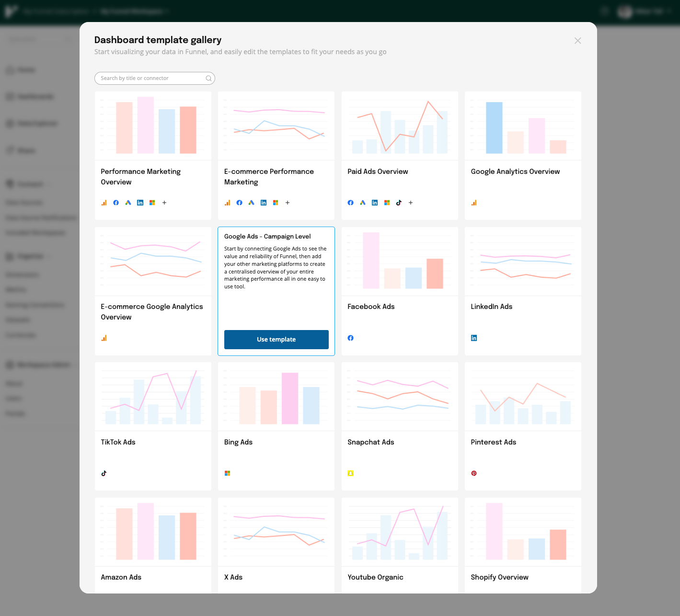Open the account menu chevron at top right

click(669, 11)
